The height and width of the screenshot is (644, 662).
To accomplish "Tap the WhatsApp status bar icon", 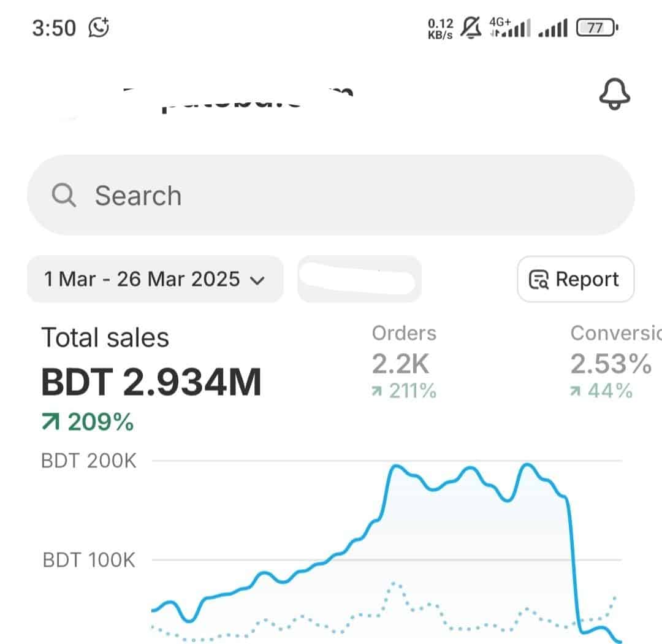I will click(99, 28).
